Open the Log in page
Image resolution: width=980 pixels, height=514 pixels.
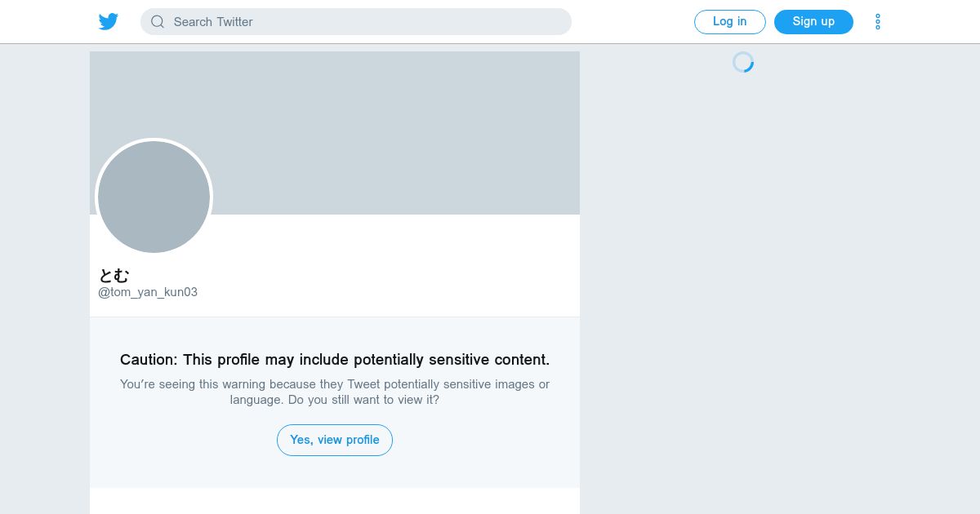click(730, 22)
